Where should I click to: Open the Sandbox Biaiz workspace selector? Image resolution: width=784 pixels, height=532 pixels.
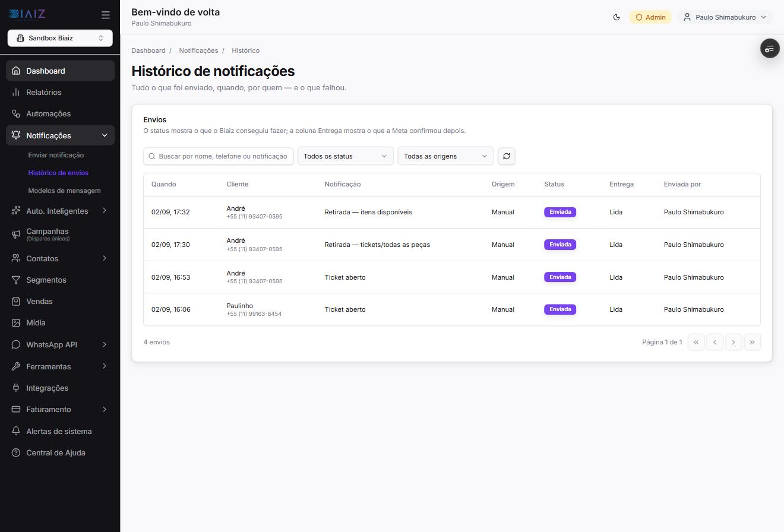[x=60, y=38]
